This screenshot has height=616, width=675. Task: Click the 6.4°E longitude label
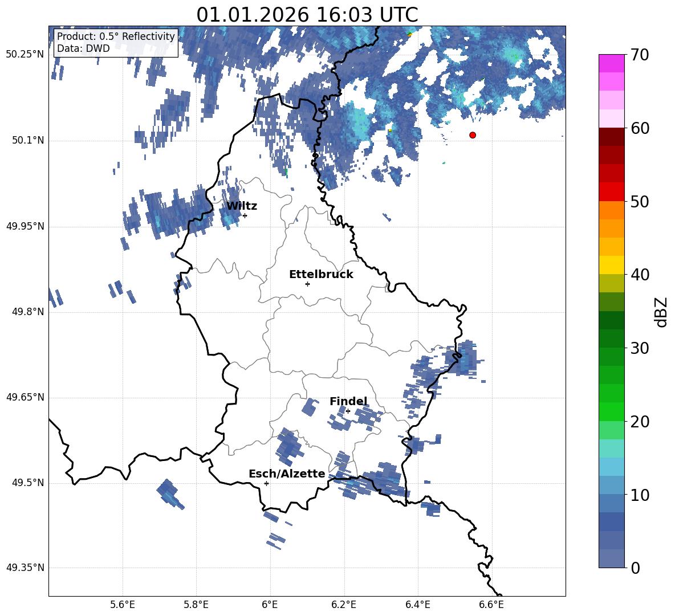(x=418, y=605)
